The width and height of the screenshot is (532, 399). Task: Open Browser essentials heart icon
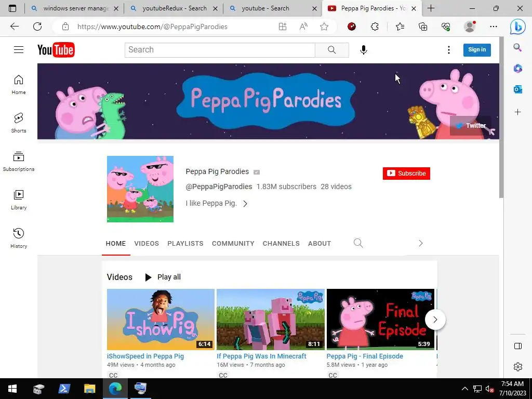coord(446,26)
